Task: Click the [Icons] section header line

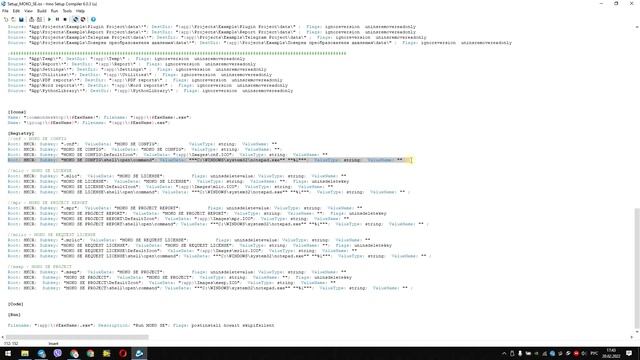Action: (x=17, y=112)
